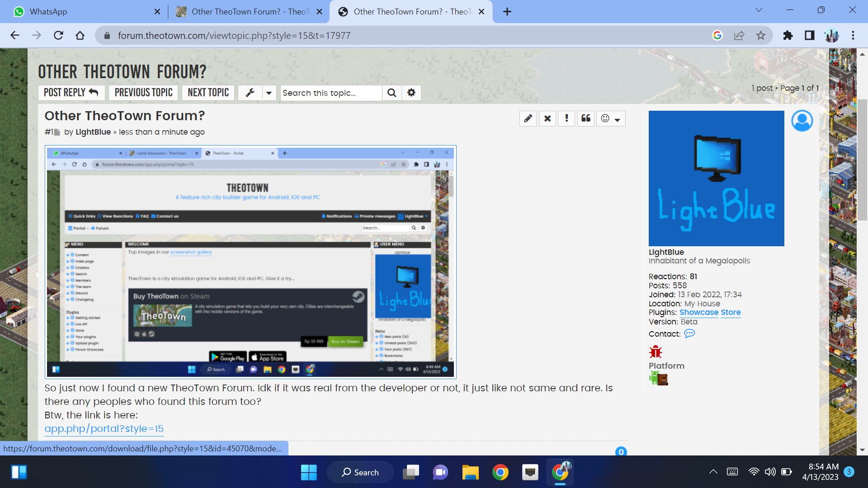
Task: Open Windows widgets panel icon
Action: coord(19,472)
